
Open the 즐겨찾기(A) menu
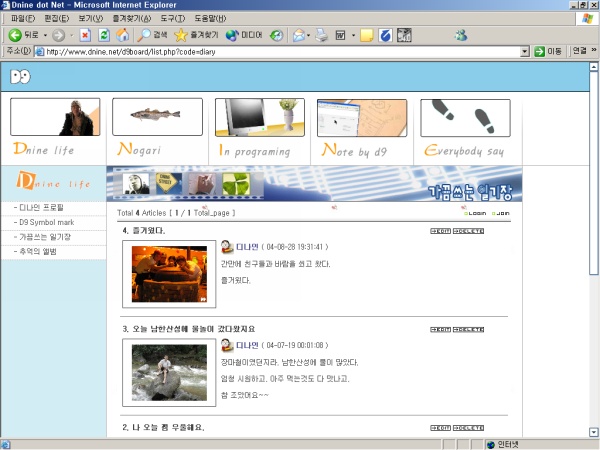coord(132,18)
